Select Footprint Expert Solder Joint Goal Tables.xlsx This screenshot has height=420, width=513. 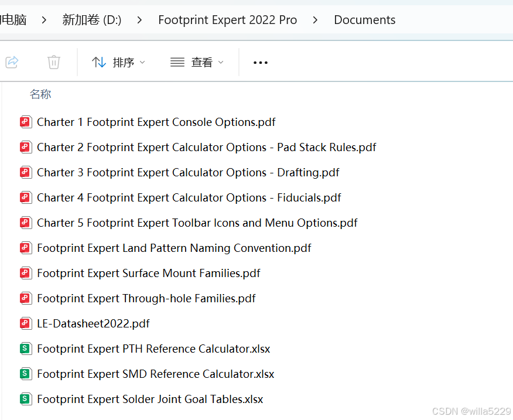coord(150,399)
